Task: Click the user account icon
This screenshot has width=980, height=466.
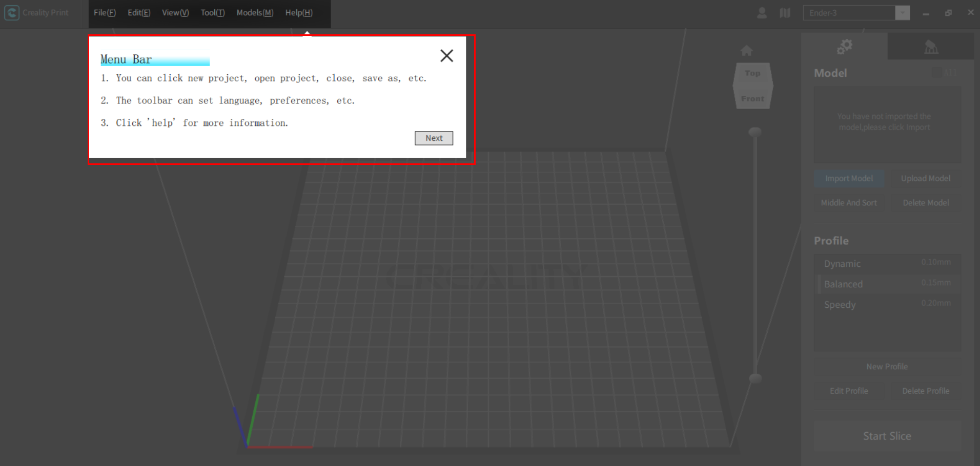Action: (x=762, y=13)
